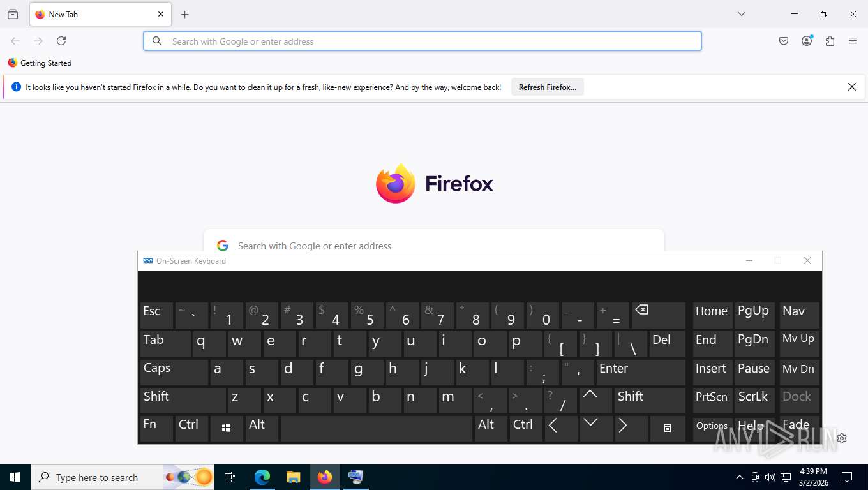Open the volume speaker tray icon
This screenshot has height=490, width=868.
tap(770, 477)
